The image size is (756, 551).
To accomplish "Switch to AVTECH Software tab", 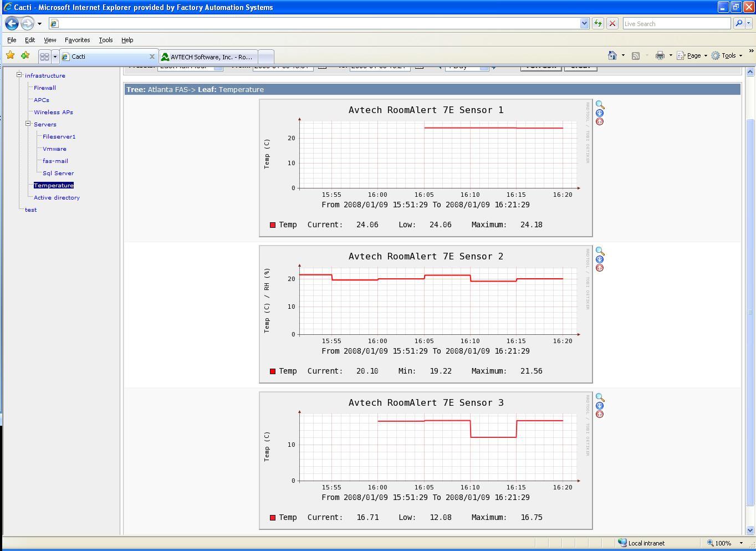I will [208, 57].
